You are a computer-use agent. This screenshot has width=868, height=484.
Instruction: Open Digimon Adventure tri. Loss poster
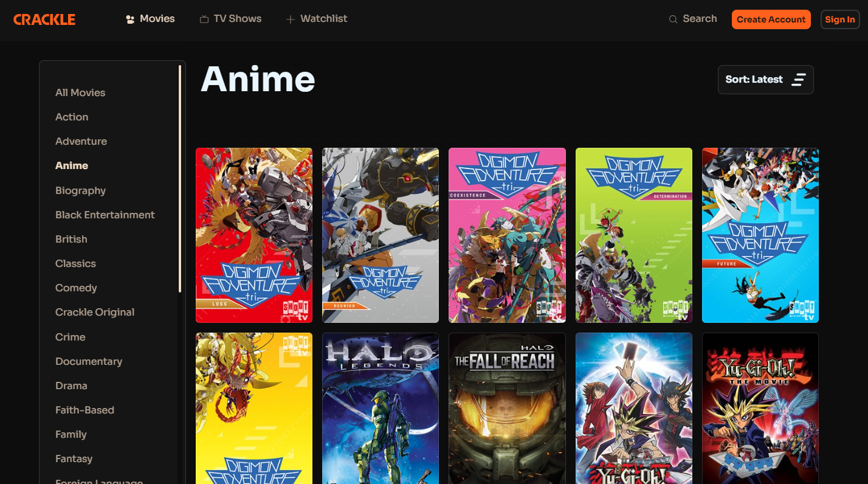click(254, 235)
